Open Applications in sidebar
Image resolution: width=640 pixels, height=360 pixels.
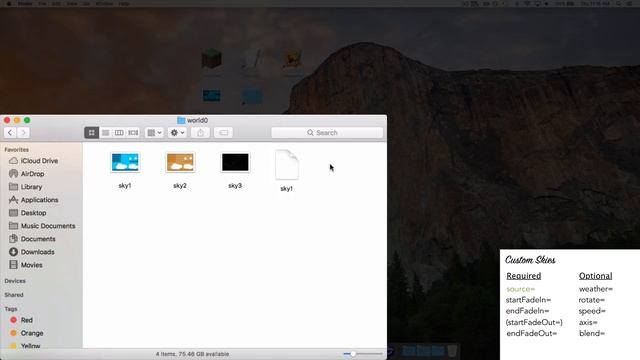[39, 200]
